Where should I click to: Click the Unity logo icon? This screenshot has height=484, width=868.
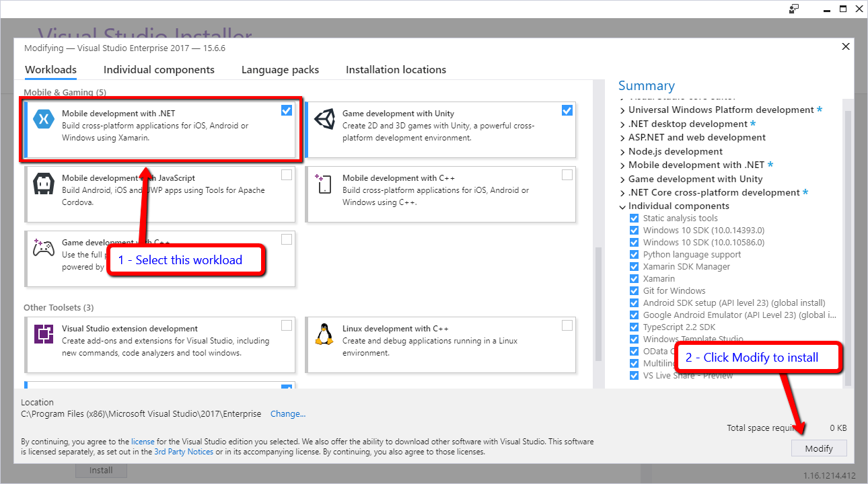[x=324, y=119]
